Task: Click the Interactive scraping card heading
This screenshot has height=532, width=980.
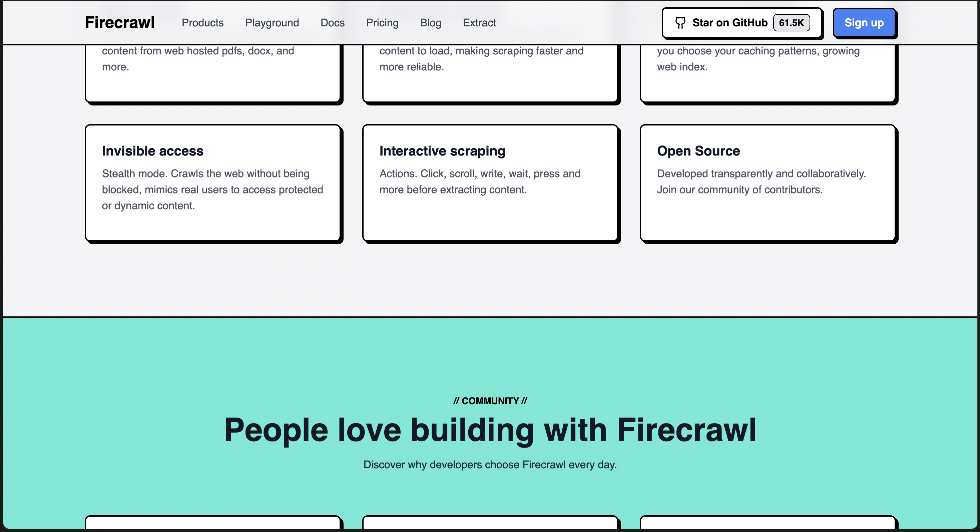Action: point(442,151)
